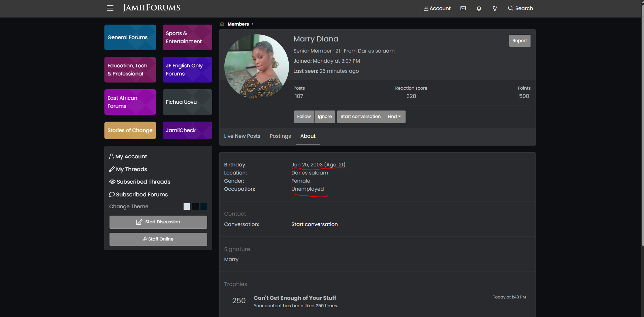This screenshot has width=644, height=317.
Task: Open Stories of Change tile
Action: 130,130
